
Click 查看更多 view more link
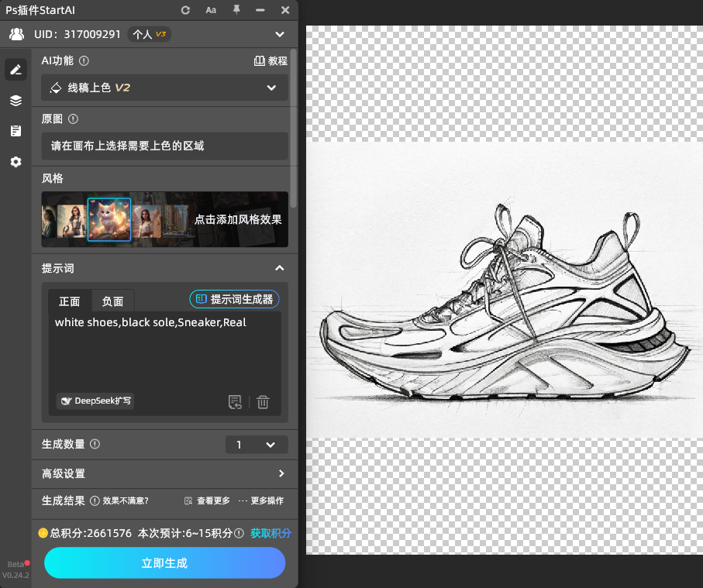[x=207, y=500]
